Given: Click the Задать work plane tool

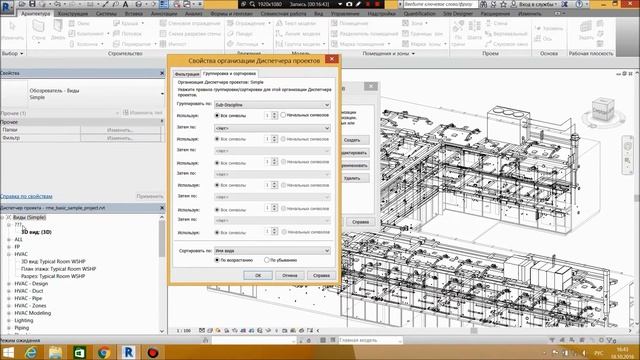Looking at the screenshot, I should coord(586,30).
